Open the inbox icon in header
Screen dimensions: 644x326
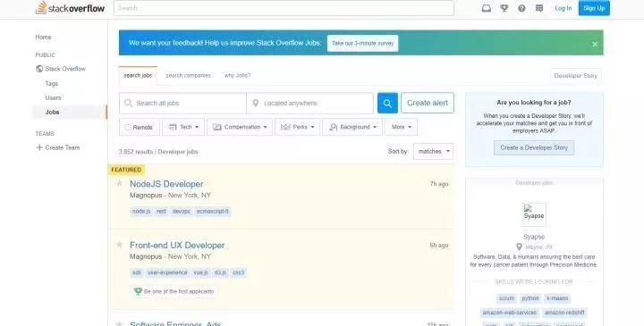486,8
